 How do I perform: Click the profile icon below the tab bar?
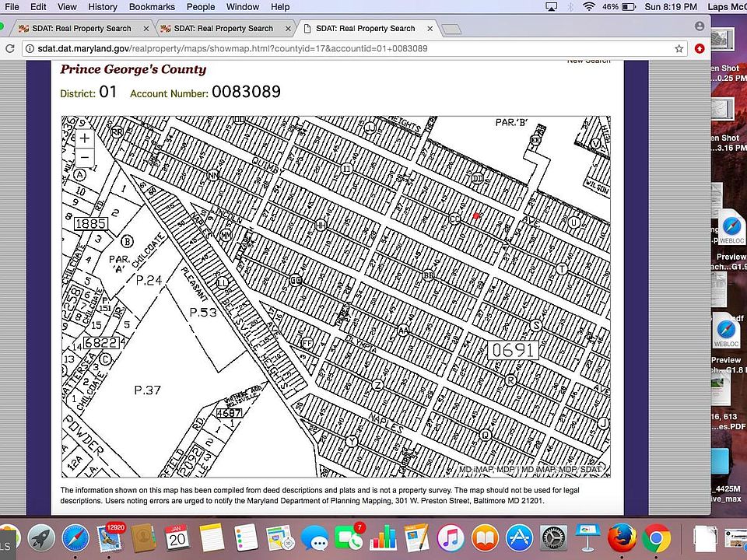coord(699,26)
